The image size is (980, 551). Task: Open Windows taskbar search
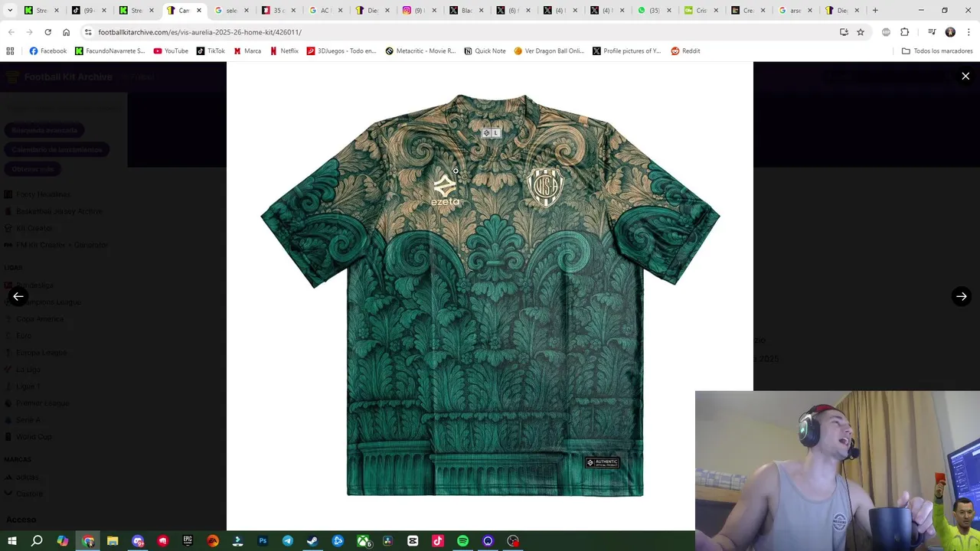37,541
